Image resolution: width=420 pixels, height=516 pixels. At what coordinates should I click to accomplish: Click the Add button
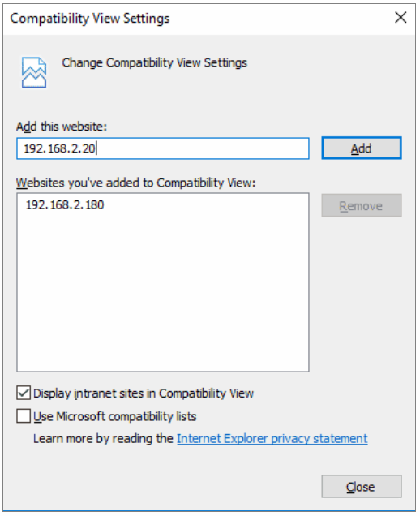click(362, 148)
